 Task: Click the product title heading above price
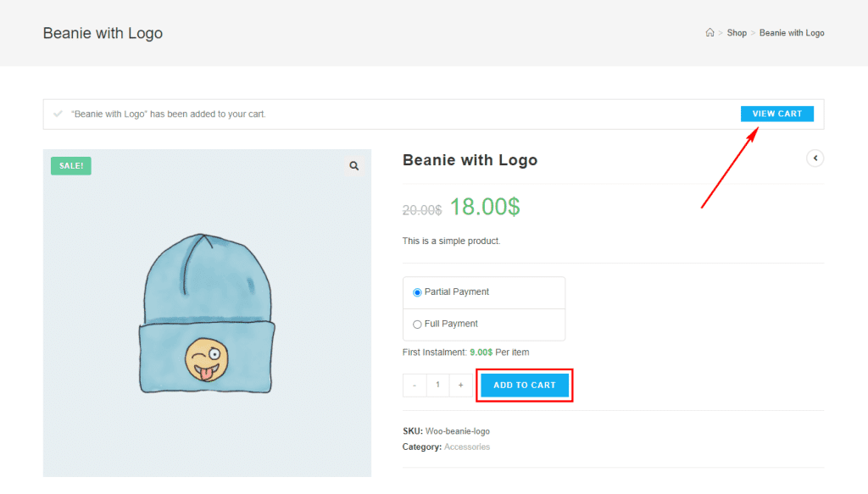point(470,160)
